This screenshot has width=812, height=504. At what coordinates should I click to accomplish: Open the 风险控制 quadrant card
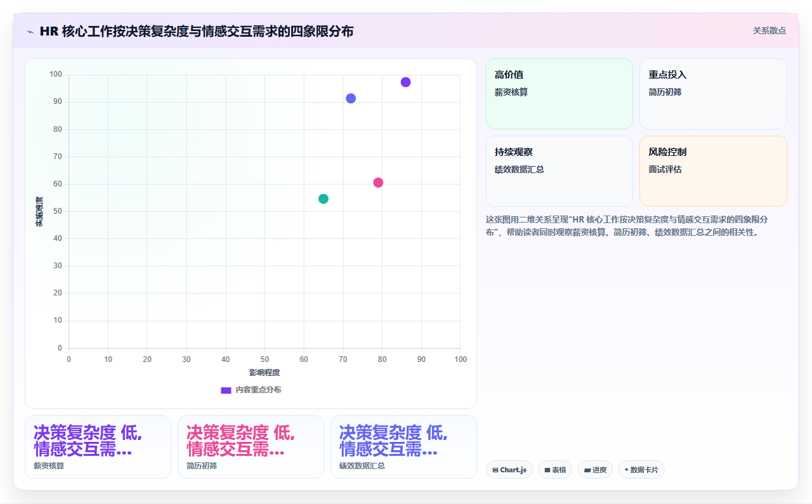713,171
